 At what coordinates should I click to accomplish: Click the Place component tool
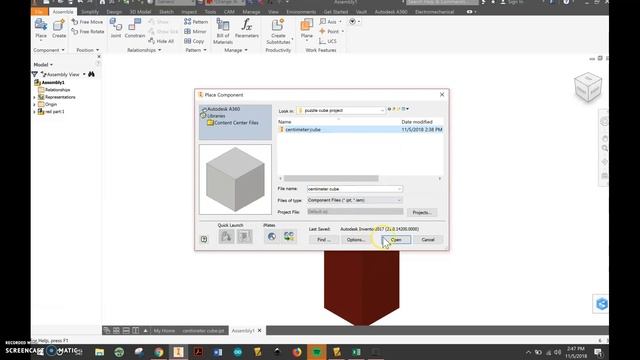41,29
